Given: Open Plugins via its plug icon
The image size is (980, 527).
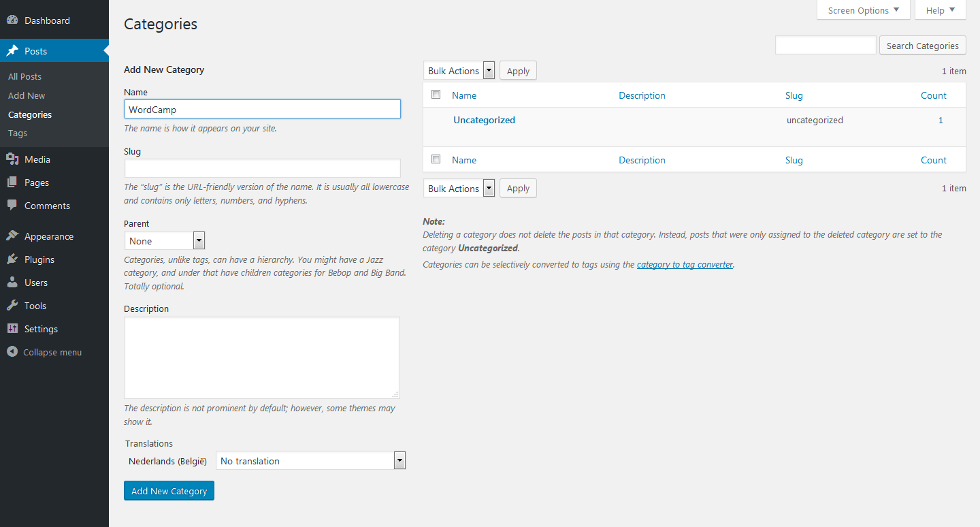Looking at the screenshot, I should (12, 259).
